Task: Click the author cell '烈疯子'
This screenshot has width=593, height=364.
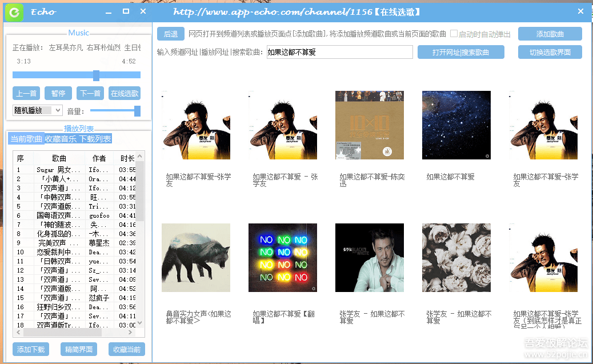Action: point(99,298)
